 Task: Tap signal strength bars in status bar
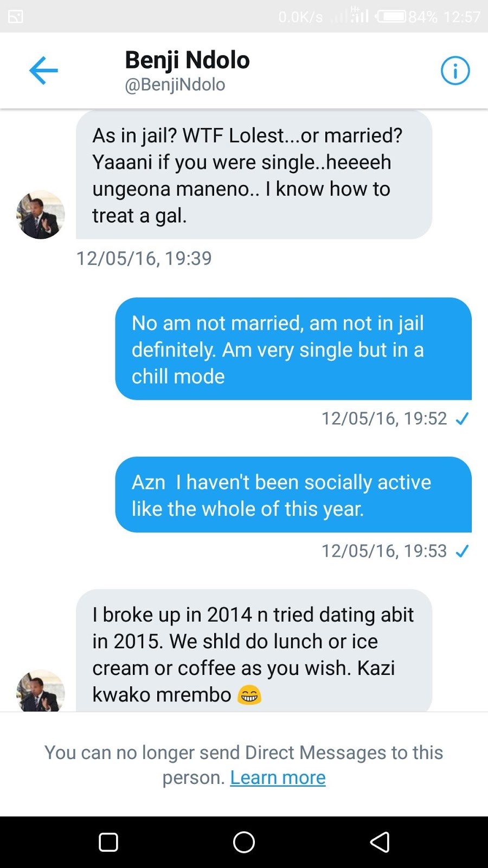point(350,16)
